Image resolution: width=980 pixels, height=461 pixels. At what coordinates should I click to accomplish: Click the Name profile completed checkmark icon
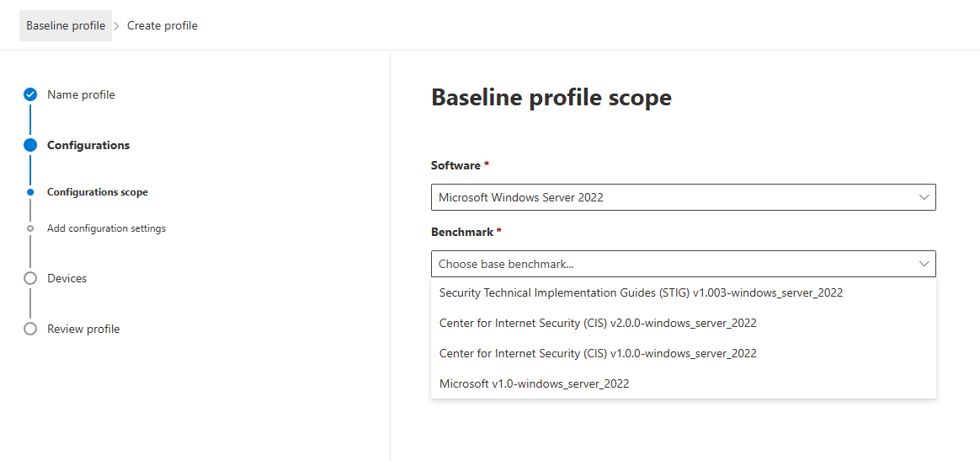point(30,94)
